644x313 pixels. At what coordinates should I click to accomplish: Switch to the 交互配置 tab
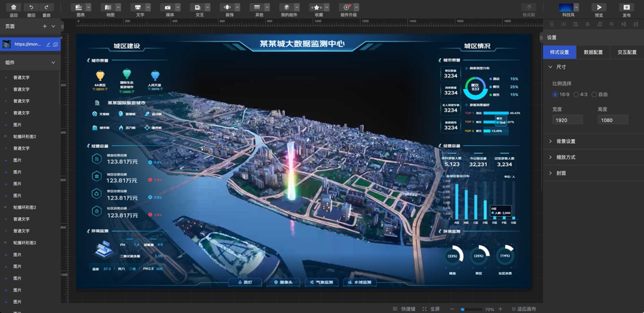(627, 52)
